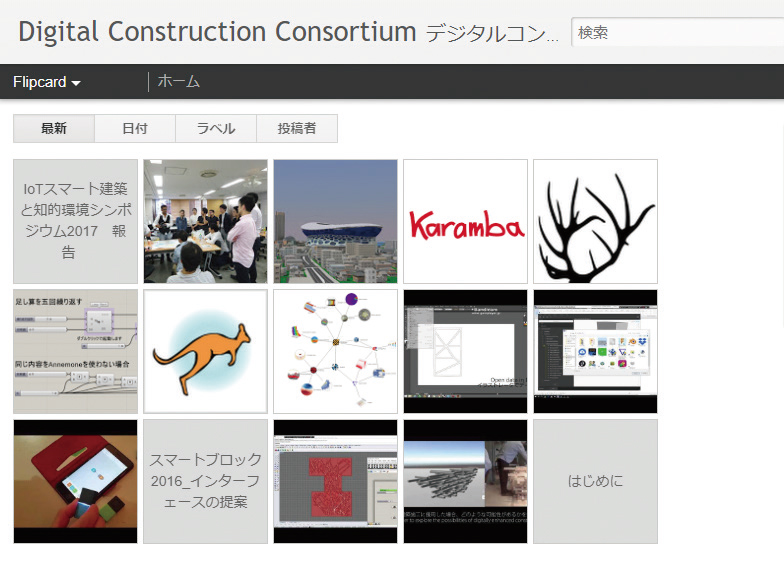Select the 最新 filter tab
Screen dimensions: 784x570
[54, 128]
